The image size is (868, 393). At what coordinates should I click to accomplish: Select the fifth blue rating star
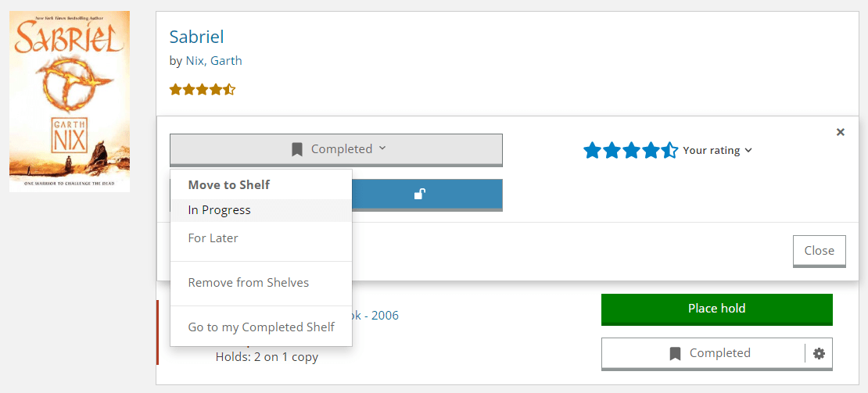point(670,150)
